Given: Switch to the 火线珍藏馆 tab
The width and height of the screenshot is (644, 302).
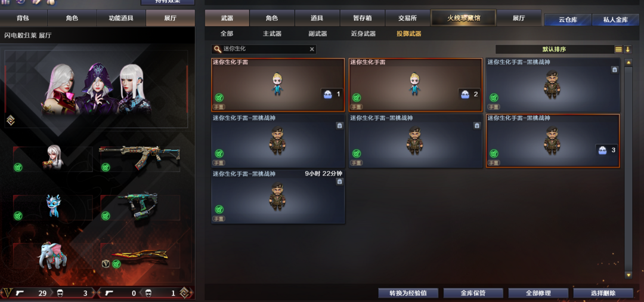Looking at the screenshot, I should click(x=463, y=18).
